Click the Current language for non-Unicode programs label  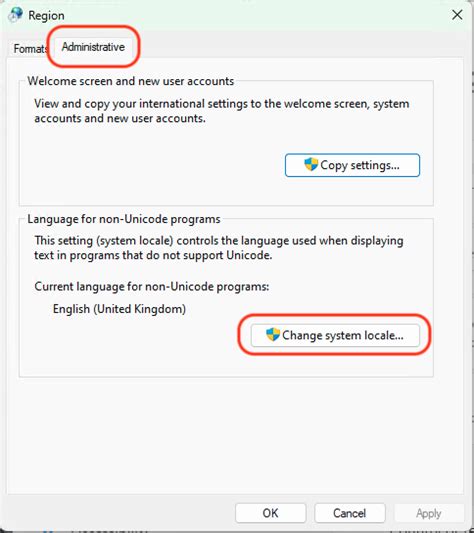pos(152,287)
